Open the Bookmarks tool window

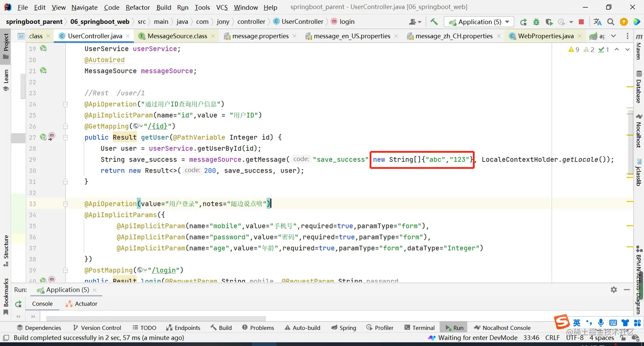tap(6, 296)
